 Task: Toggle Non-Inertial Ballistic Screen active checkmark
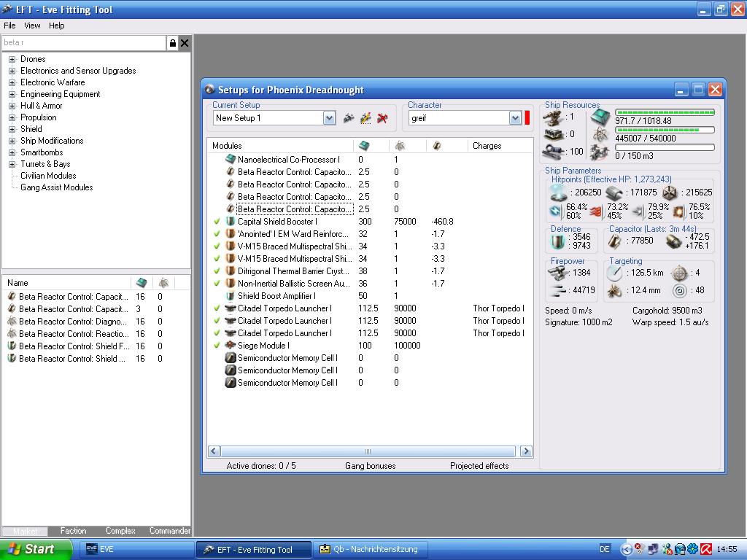click(217, 284)
